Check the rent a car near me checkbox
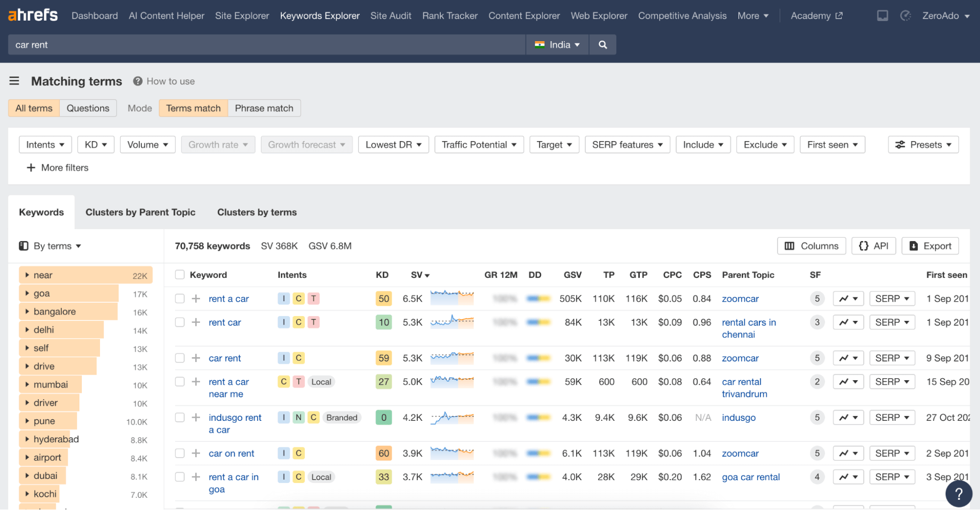980x510 pixels. click(180, 382)
